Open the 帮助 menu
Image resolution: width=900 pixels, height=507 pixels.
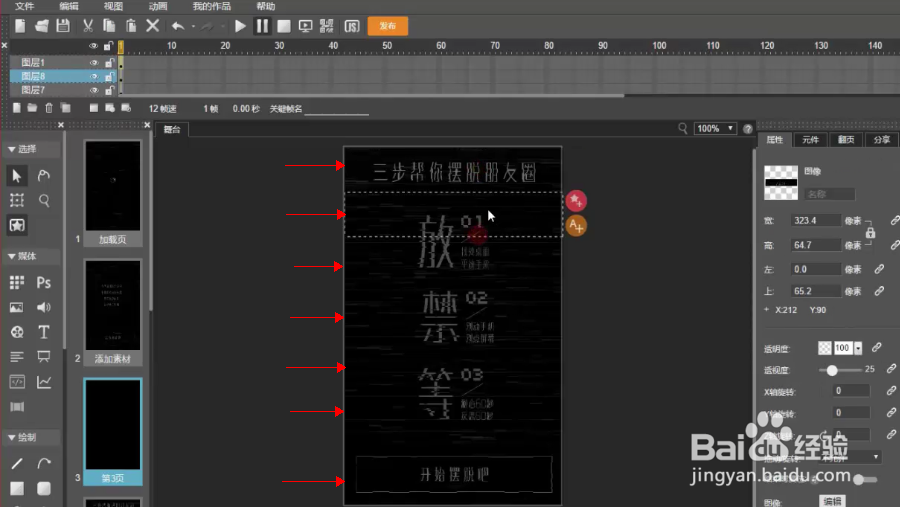click(x=266, y=6)
